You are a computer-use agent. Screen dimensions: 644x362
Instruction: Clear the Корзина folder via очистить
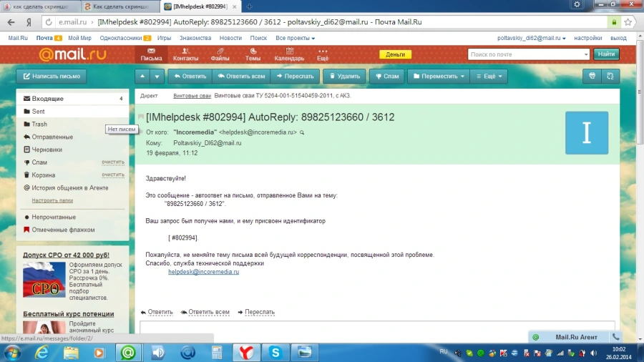tap(113, 175)
